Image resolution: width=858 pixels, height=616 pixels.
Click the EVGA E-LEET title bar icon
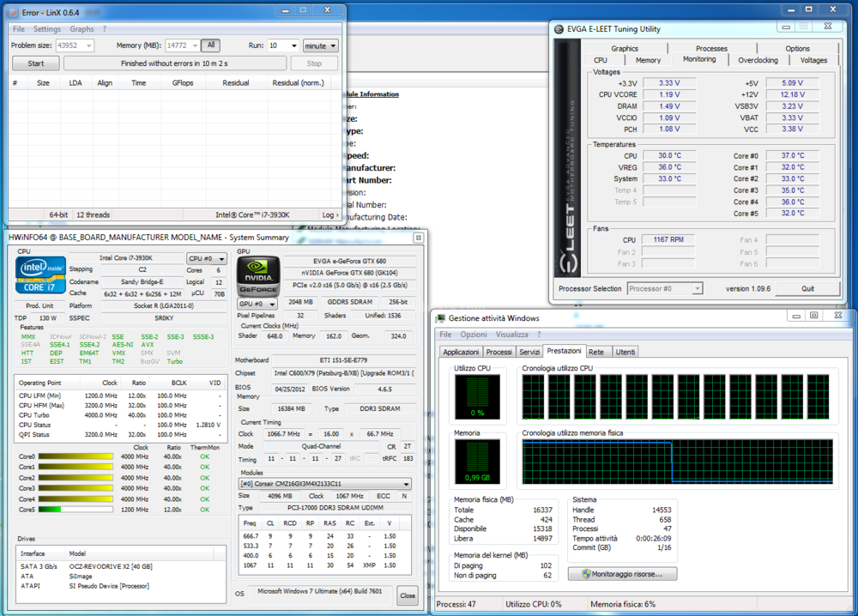point(559,29)
